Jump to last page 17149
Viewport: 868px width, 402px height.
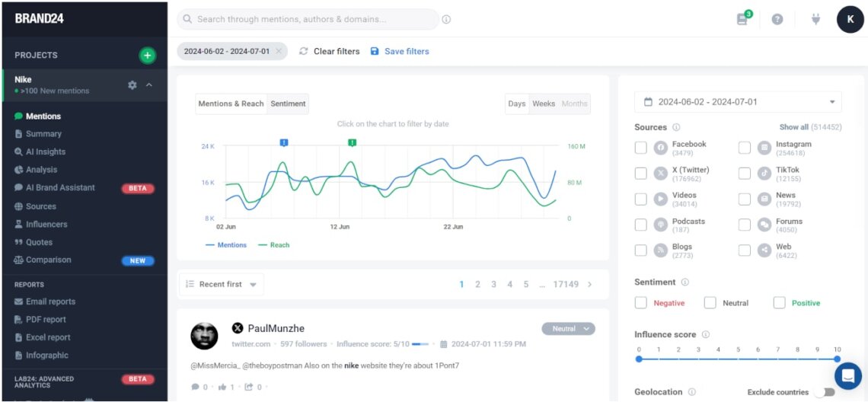[566, 284]
